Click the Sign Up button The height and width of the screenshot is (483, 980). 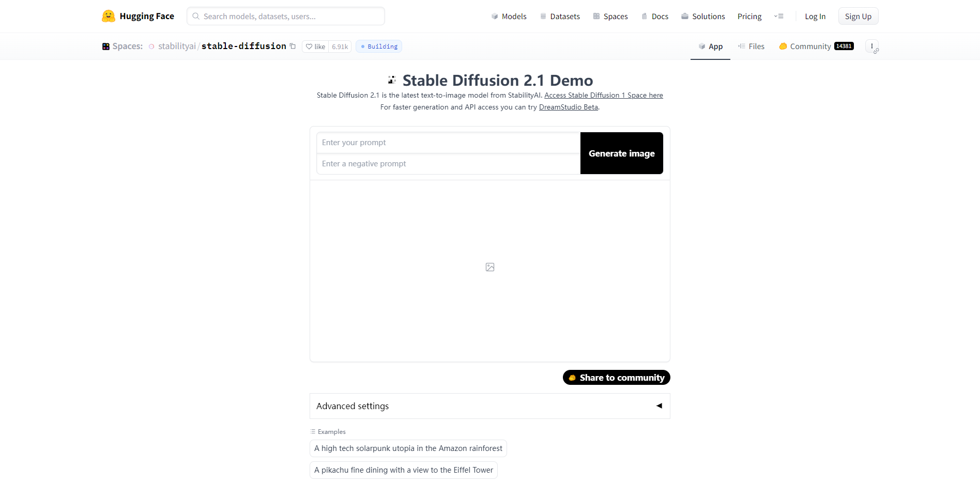coord(858,17)
